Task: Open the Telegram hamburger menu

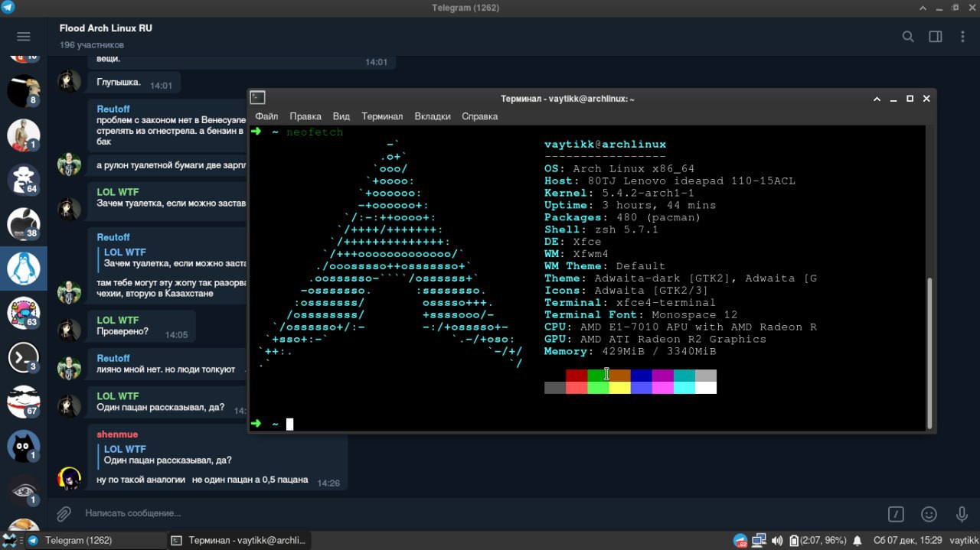Action: tap(23, 37)
